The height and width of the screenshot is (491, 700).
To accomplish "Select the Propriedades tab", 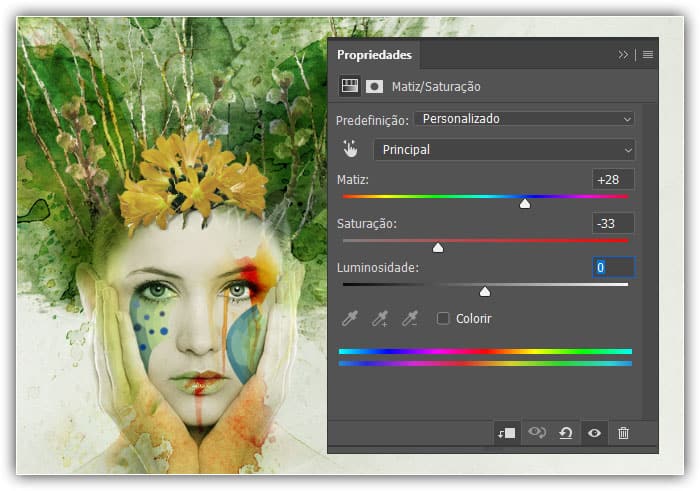I will tap(374, 54).
